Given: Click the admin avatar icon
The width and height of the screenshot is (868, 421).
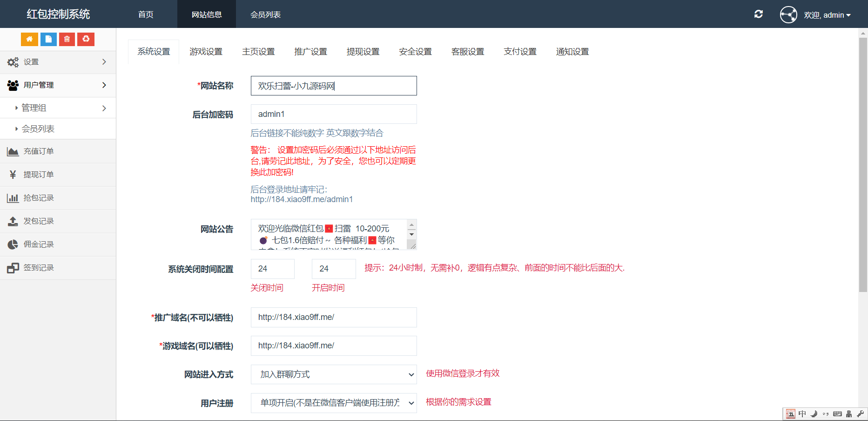Looking at the screenshot, I should click(788, 14).
